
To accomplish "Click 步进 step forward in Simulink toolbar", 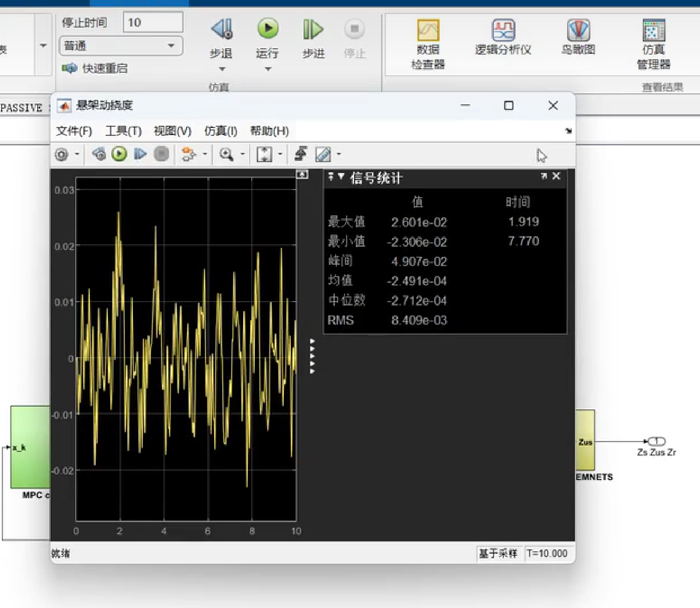I will pos(313,39).
